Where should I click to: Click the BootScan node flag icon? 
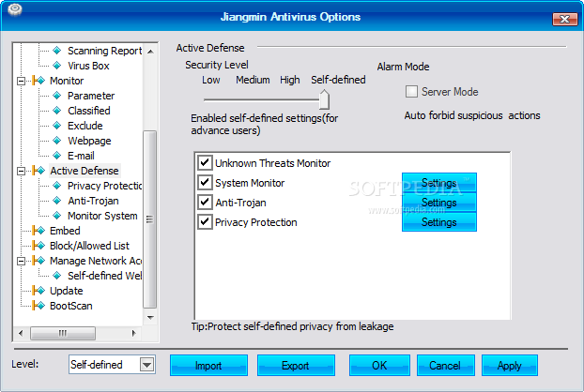click(x=38, y=306)
